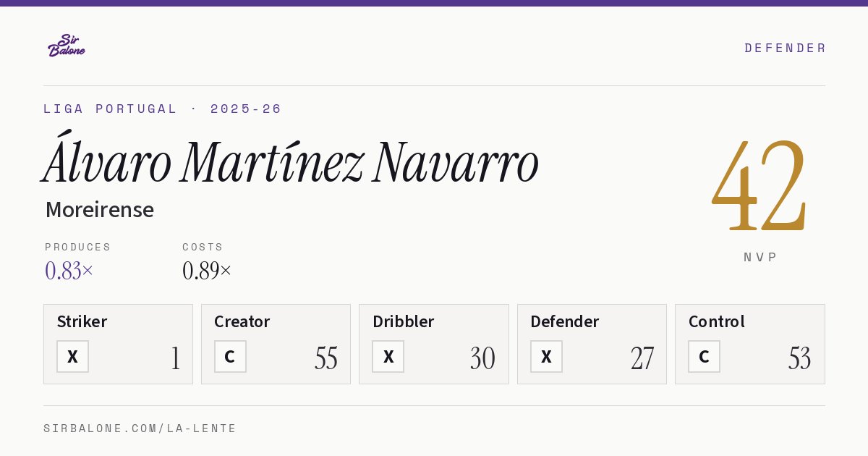Click the DEFENDER position label in the header
The width and height of the screenshot is (868, 456).
(x=785, y=48)
